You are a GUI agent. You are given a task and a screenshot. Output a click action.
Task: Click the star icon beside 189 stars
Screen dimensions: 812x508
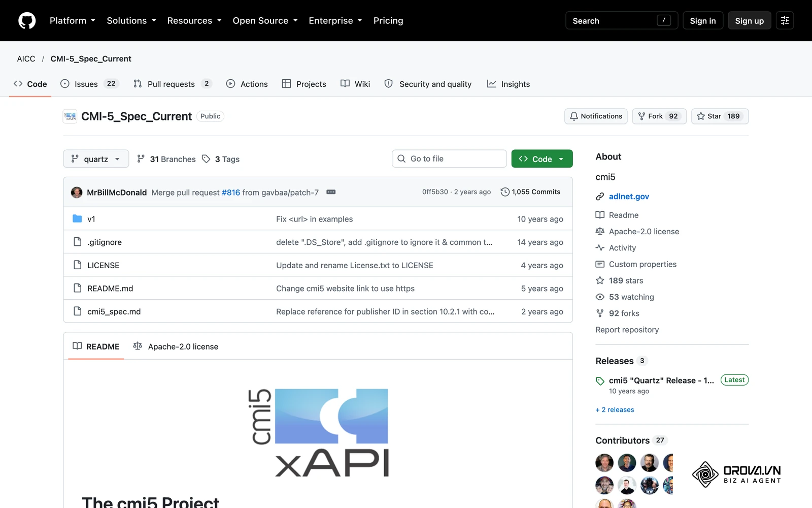[600, 280]
